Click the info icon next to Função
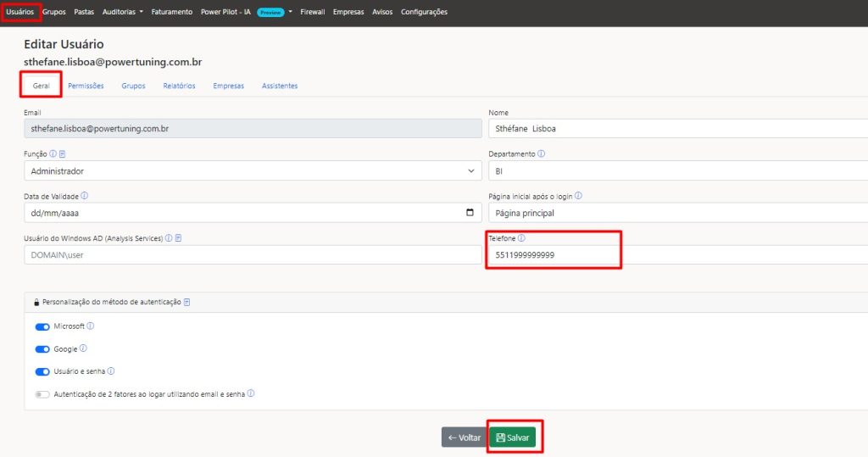 (x=53, y=154)
